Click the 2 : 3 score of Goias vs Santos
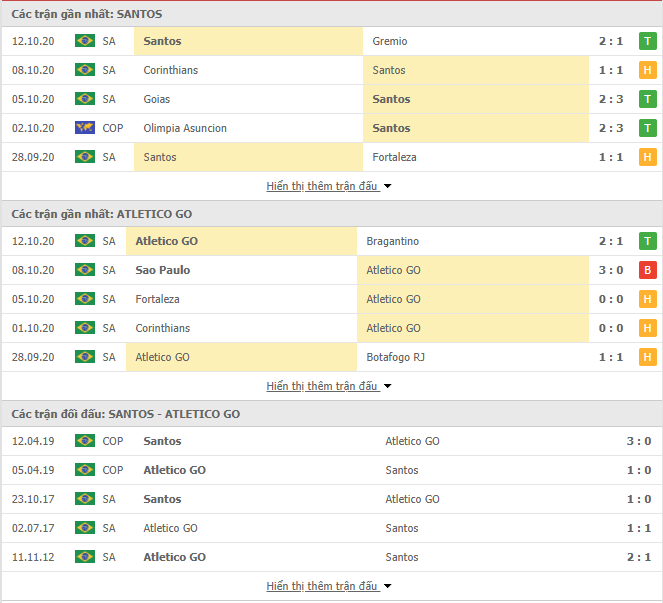 coord(611,99)
